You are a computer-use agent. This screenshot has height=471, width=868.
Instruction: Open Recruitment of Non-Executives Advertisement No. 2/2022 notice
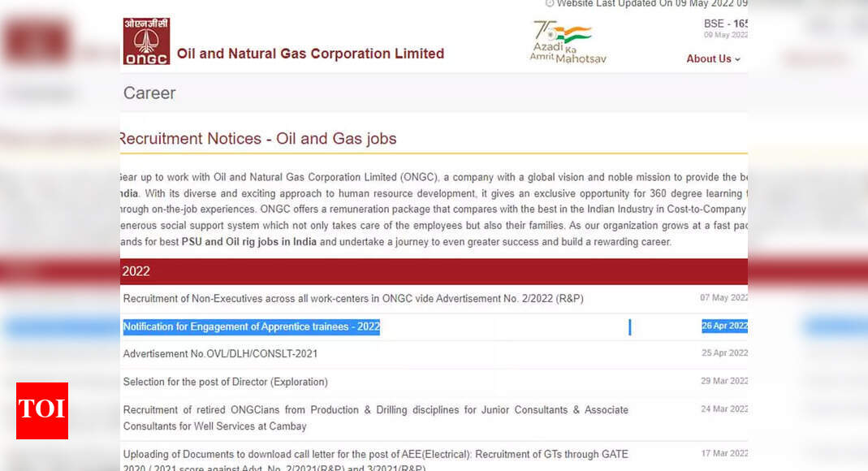[353, 298]
